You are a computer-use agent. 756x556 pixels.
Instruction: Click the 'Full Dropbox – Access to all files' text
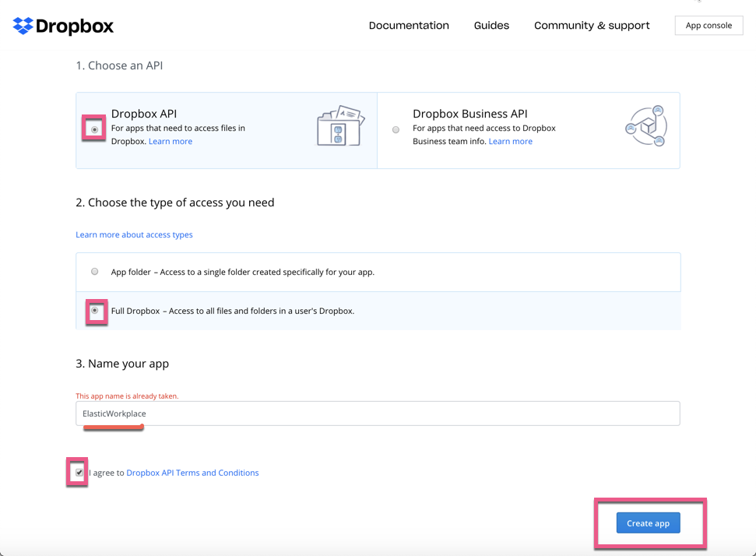point(233,311)
